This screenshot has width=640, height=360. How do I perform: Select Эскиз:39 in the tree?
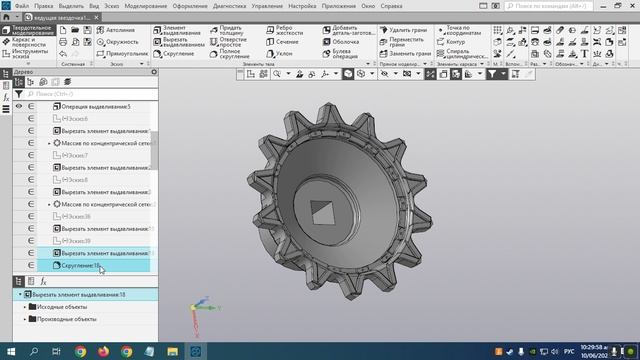click(72, 241)
